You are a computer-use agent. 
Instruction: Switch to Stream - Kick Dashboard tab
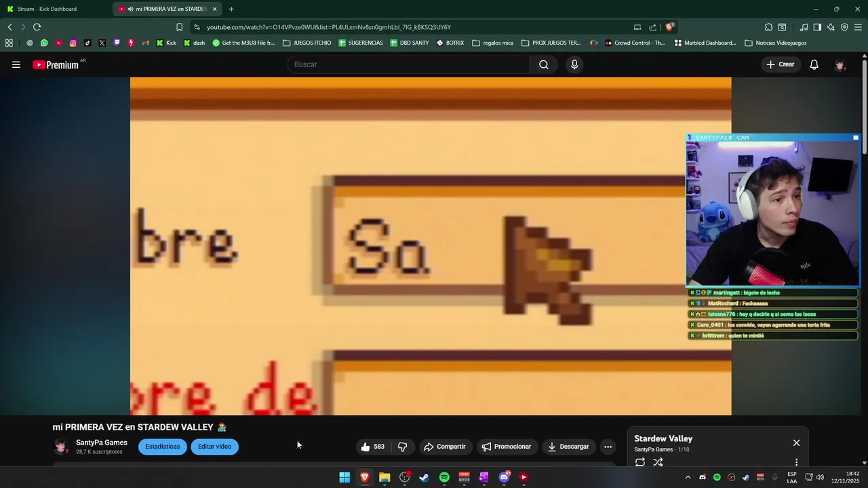[x=54, y=9]
